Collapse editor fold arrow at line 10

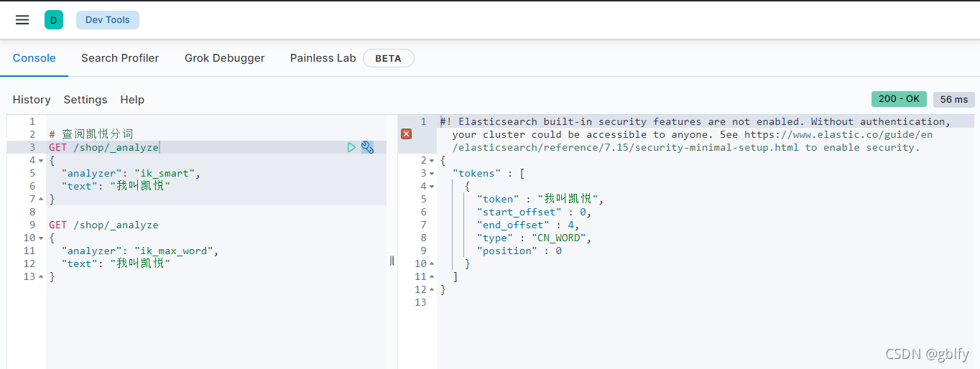[41, 238]
